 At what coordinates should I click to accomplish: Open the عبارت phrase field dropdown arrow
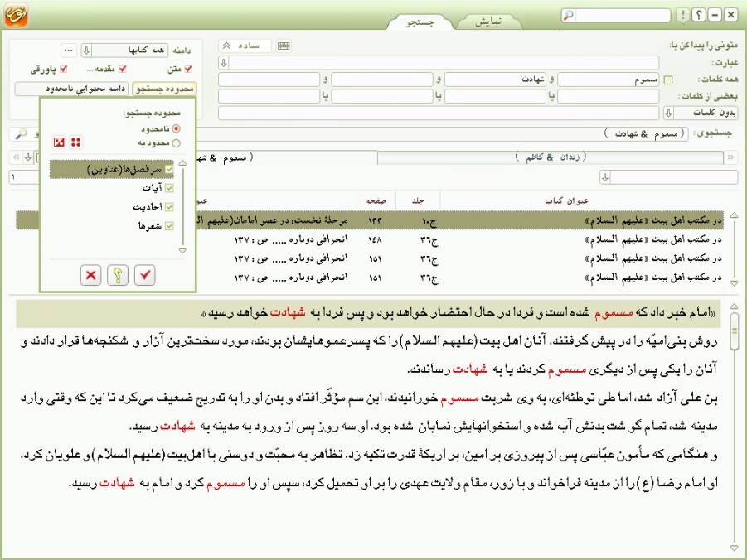pyautogui.click(x=224, y=62)
